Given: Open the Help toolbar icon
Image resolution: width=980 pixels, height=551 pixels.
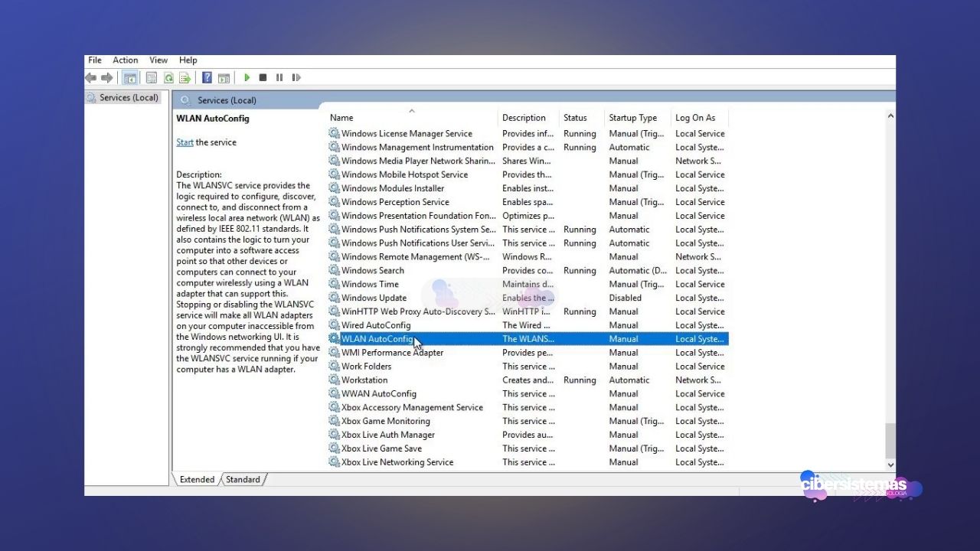Looking at the screenshot, I should [207, 77].
